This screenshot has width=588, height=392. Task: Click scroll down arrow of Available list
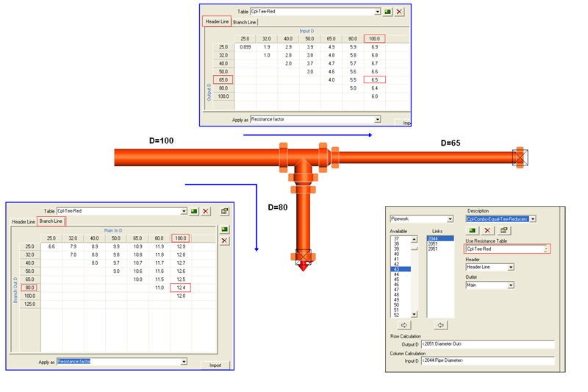pyautogui.click(x=414, y=314)
